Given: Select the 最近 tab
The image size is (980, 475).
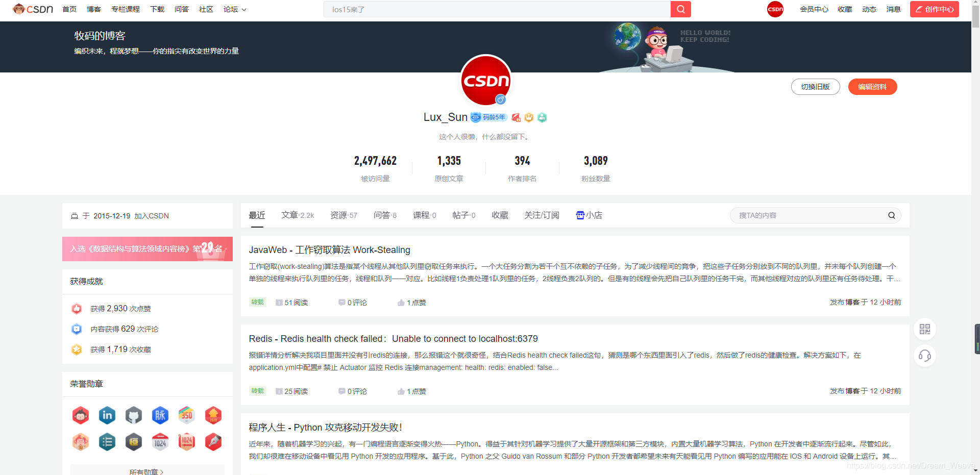Looking at the screenshot, I should click(257, 215).
